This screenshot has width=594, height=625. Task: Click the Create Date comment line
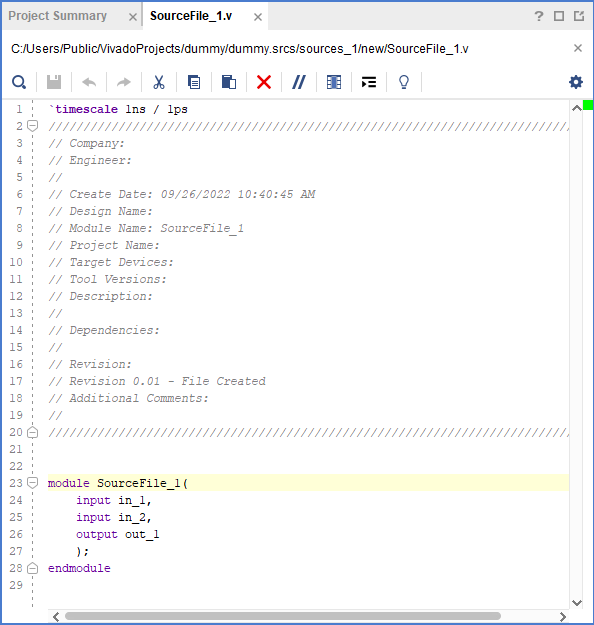(182, 195)
